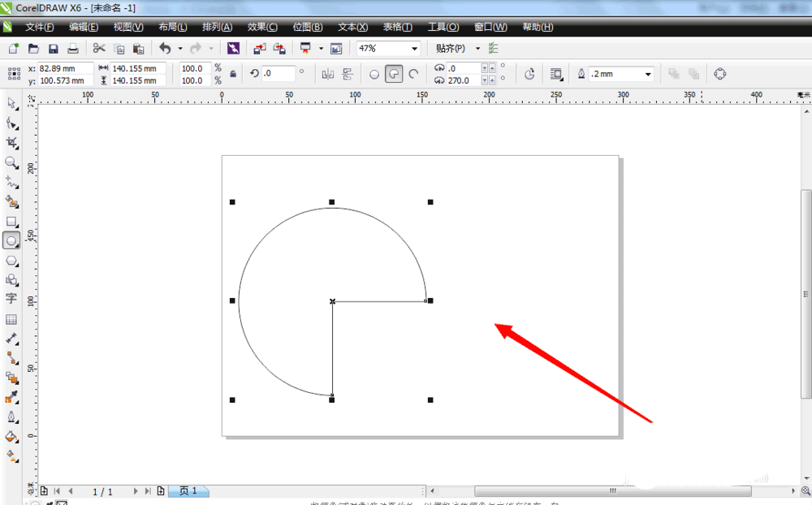Select the Pick tool in toolbox
The image size is (812, 505).
point(12,104)
